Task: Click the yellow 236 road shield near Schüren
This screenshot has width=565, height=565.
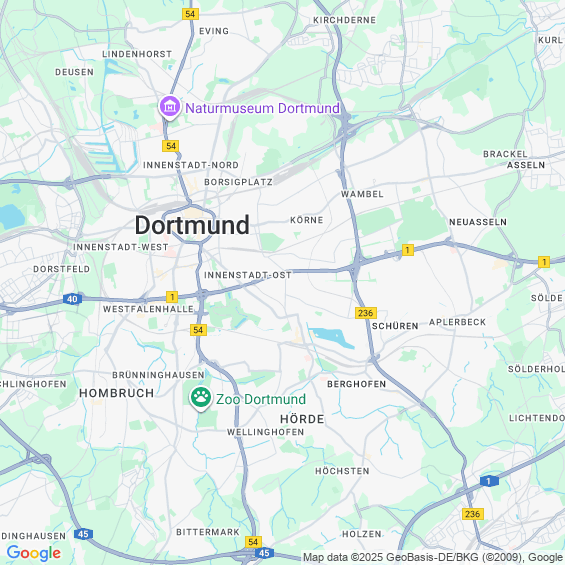Action: click(366, 313)
